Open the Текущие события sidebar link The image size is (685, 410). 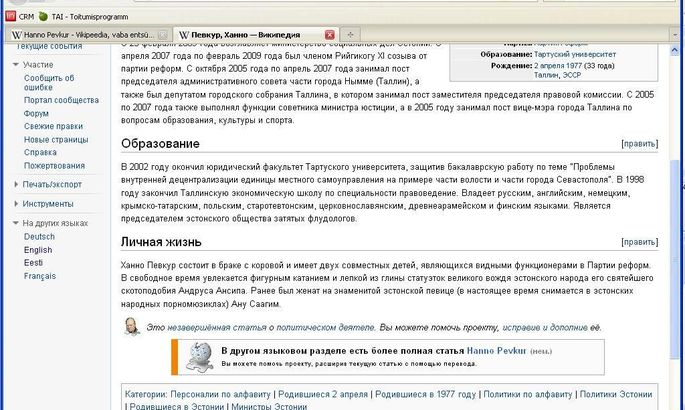tap(49, 46)
